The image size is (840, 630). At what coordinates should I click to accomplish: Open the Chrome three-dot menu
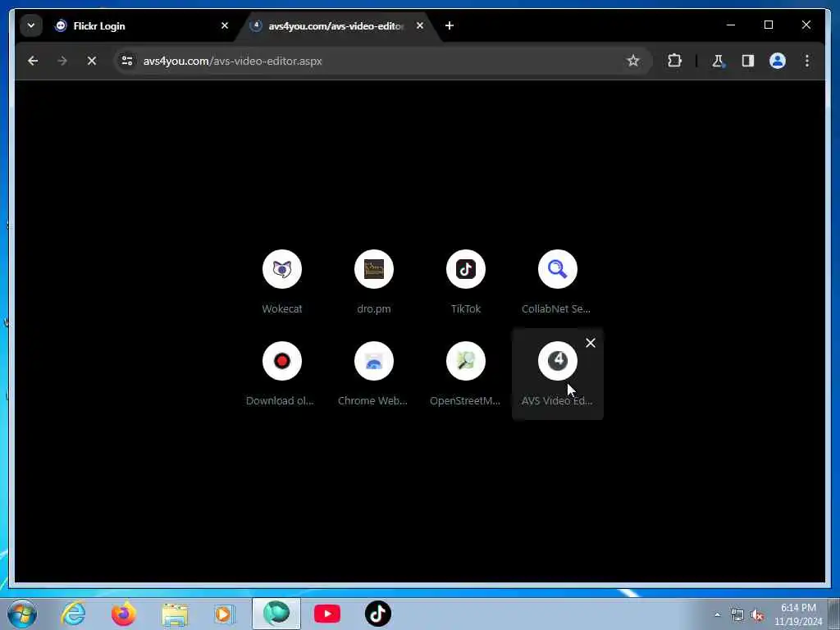coord(807,61)
